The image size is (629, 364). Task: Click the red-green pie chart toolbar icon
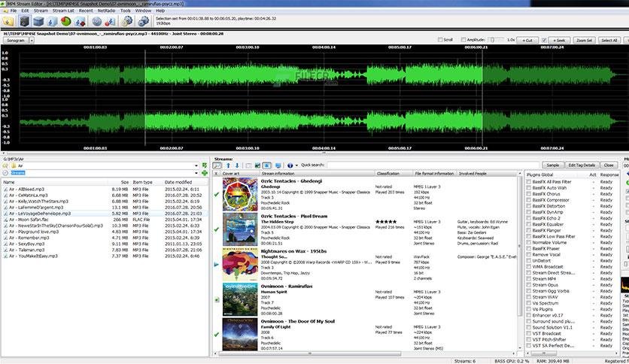coord(65,21)
